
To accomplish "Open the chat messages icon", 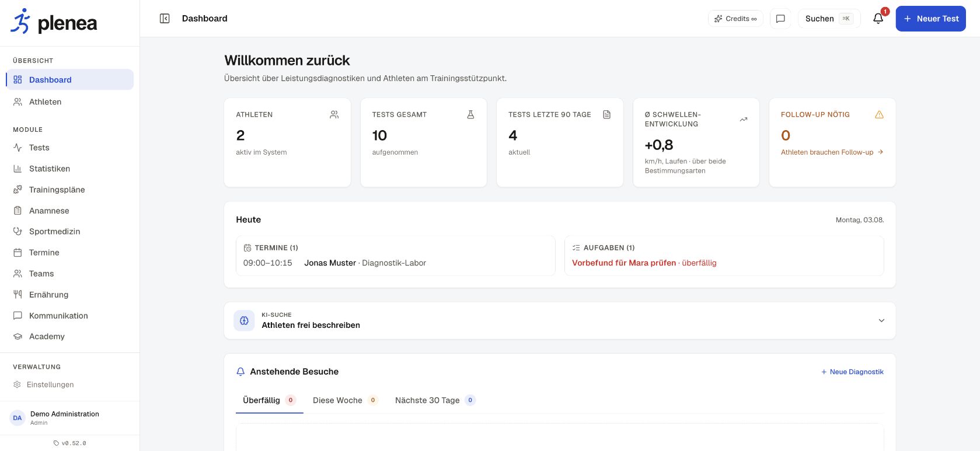I will coord(780,19).
